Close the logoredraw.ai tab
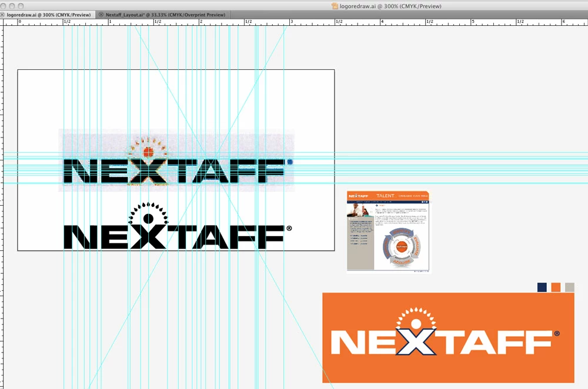The image size is (588, 389). [2, 15]
